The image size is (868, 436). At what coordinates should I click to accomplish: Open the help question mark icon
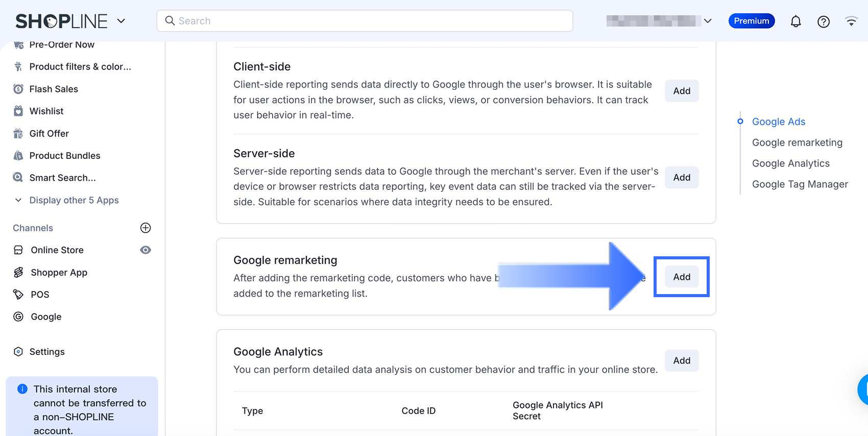[x=823, y=21]
